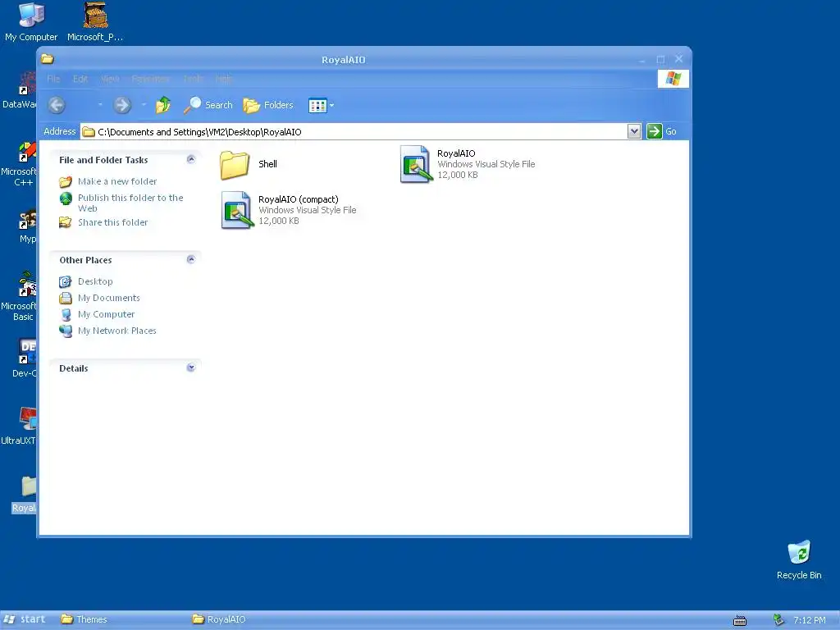Open Back button history dropdown arrow
This screenshot has width=840, height=630.
(x=100, y=105)
